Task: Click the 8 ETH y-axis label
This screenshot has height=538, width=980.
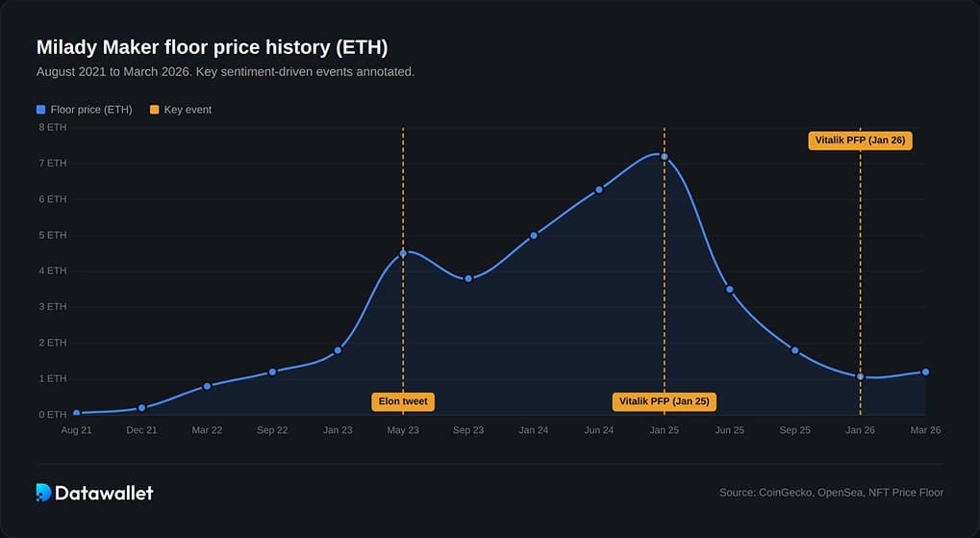Action: pos(53,127)
